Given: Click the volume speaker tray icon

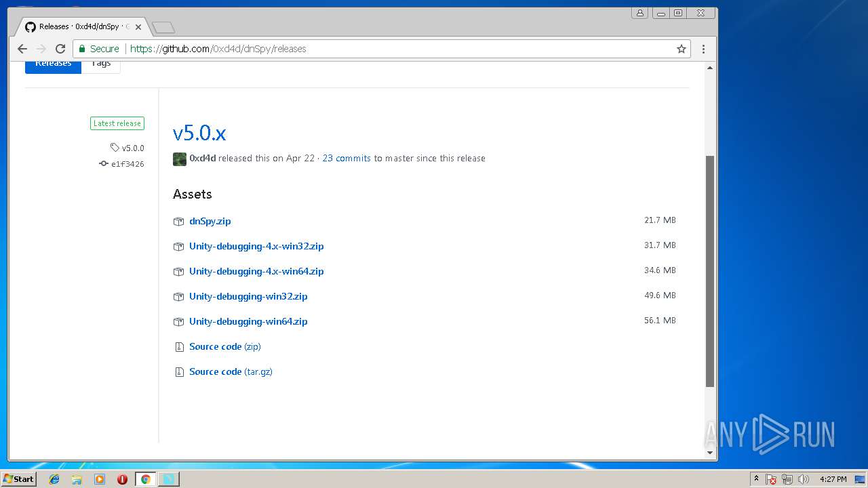Looking at the screenshot, I should coord(804,479).
